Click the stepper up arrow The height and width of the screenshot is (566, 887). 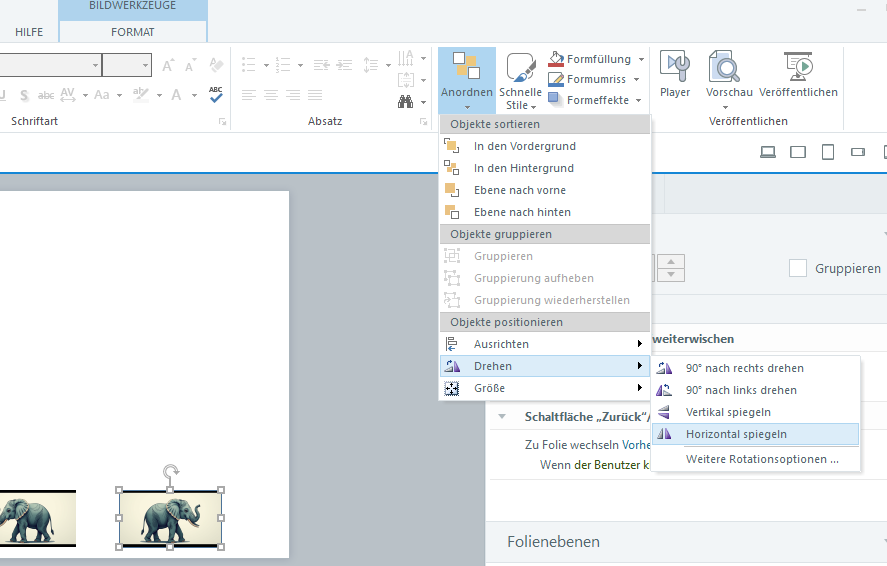coord(670,262)
